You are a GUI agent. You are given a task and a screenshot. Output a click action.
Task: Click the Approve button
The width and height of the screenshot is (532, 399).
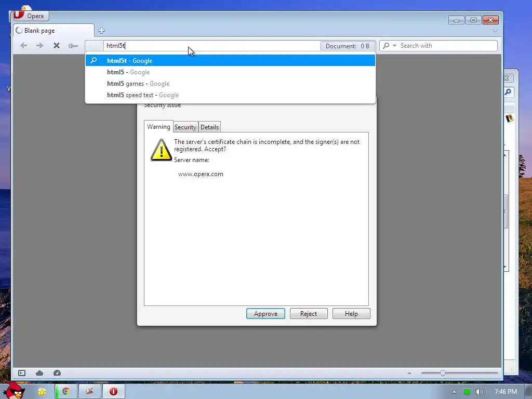265,314
